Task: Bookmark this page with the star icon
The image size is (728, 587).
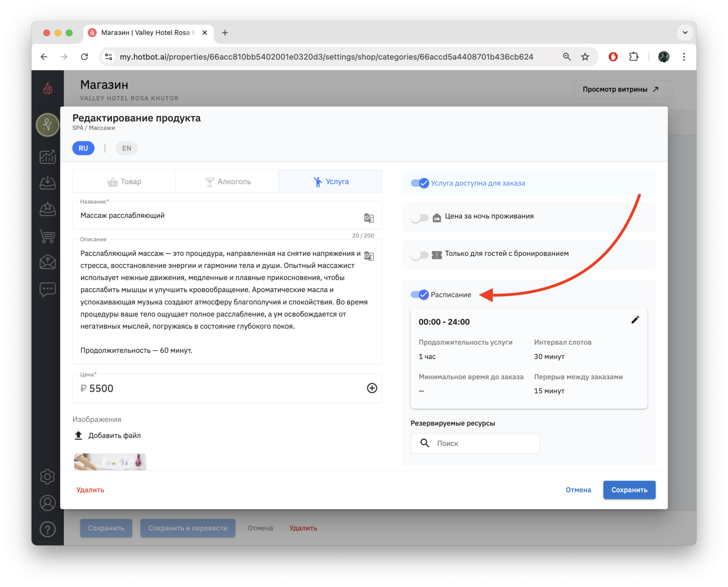Action: [x=585, y=57]
